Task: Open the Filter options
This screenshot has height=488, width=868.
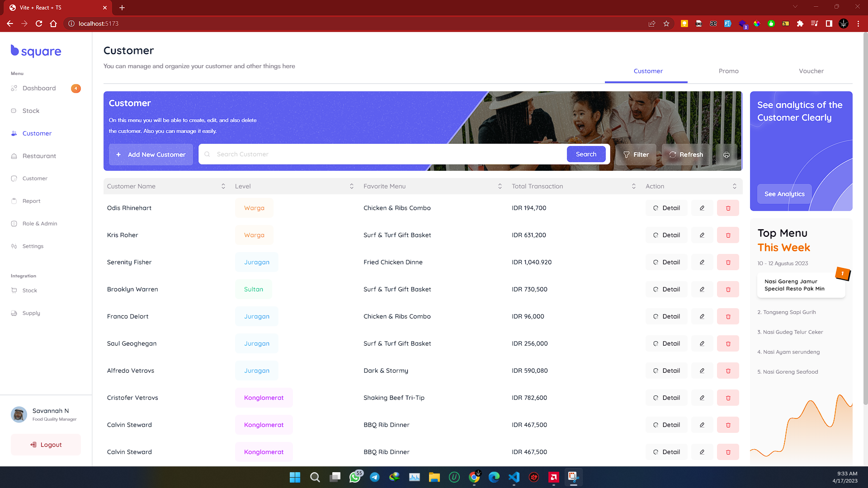Action: [636, 154]
